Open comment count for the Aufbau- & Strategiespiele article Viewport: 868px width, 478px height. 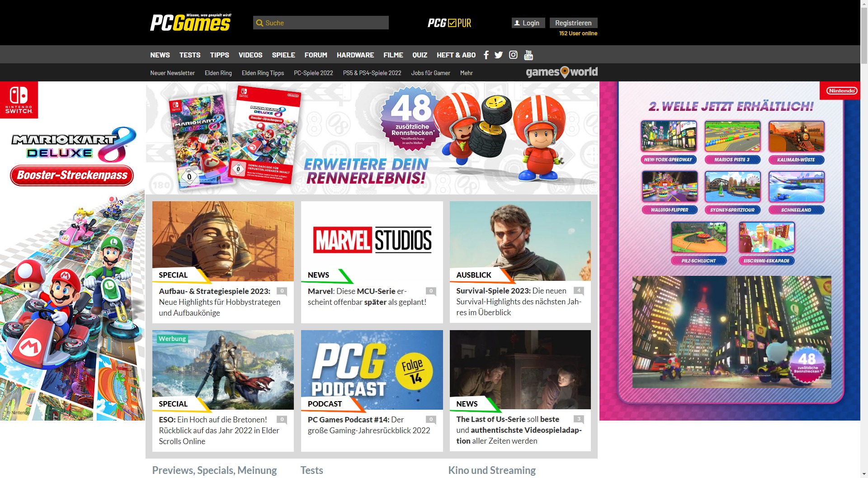pyautogui.click(x=282, y=291)
